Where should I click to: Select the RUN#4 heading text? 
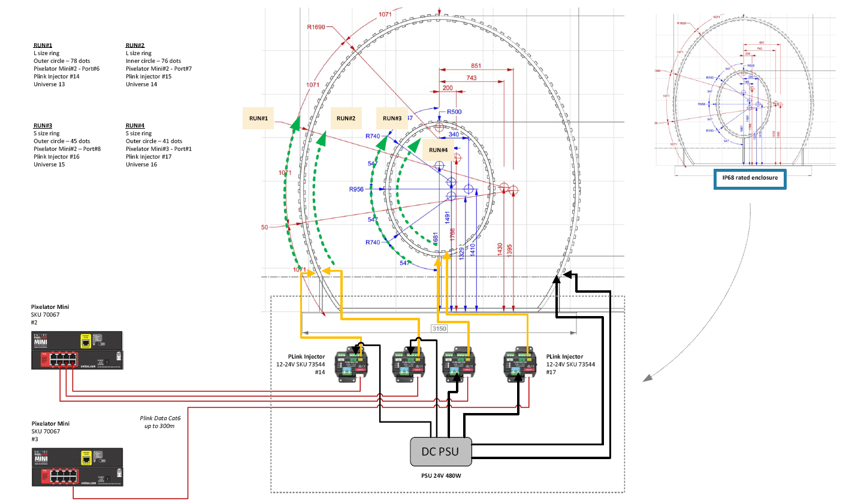pos(135,126)
